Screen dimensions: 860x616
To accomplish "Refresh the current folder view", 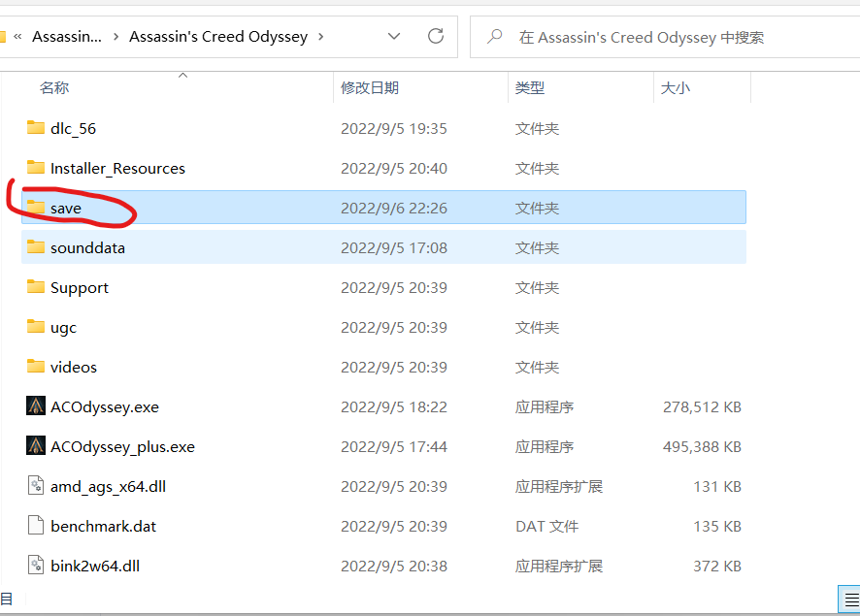I will click(x=436, y=36).
